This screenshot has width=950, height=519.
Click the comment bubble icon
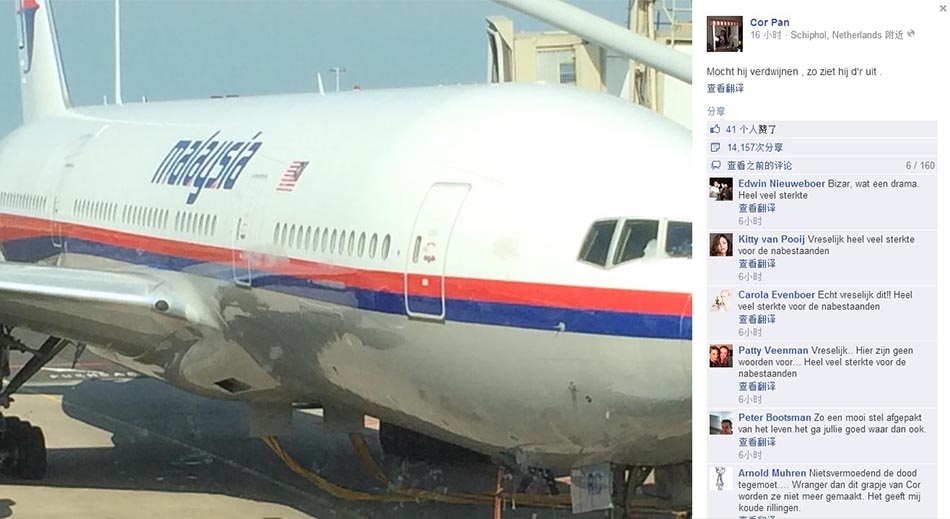(715, 165)
